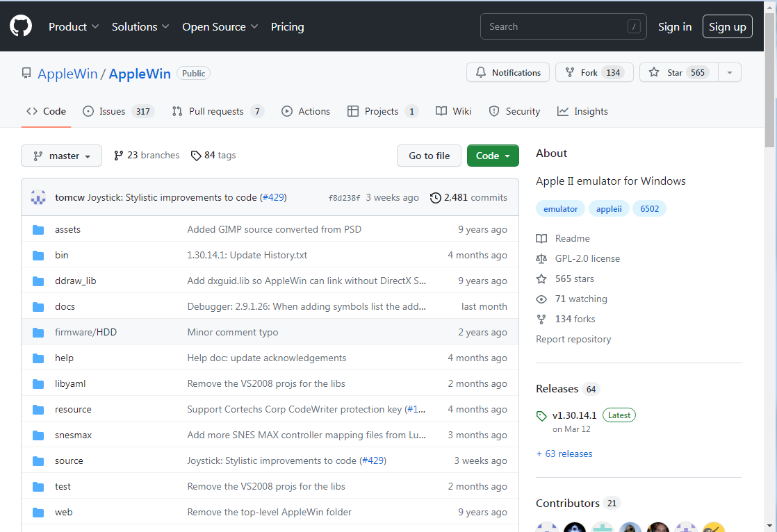Select the 6502 topic tag
Screen dimensions: 777x532
[x=649, y=208]
